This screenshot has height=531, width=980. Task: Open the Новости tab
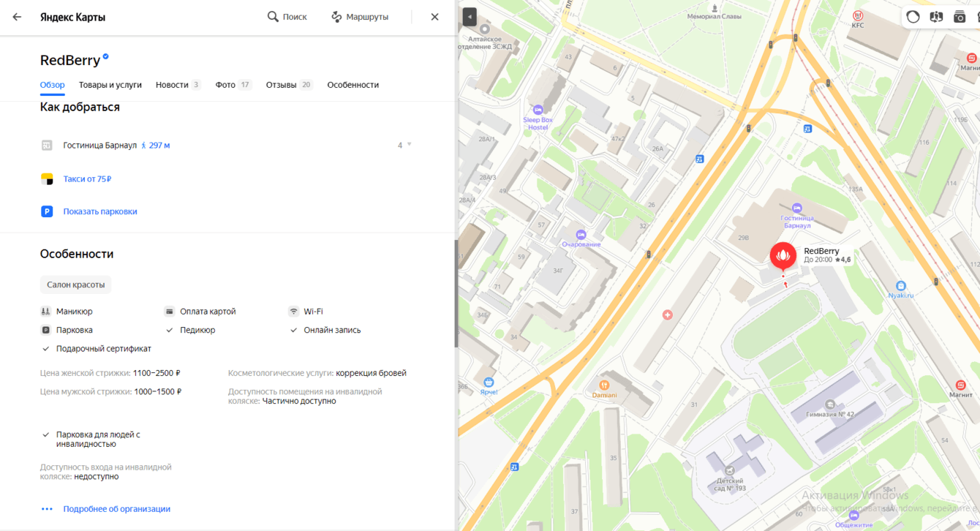pyautogui.click(x=178, y=85)
